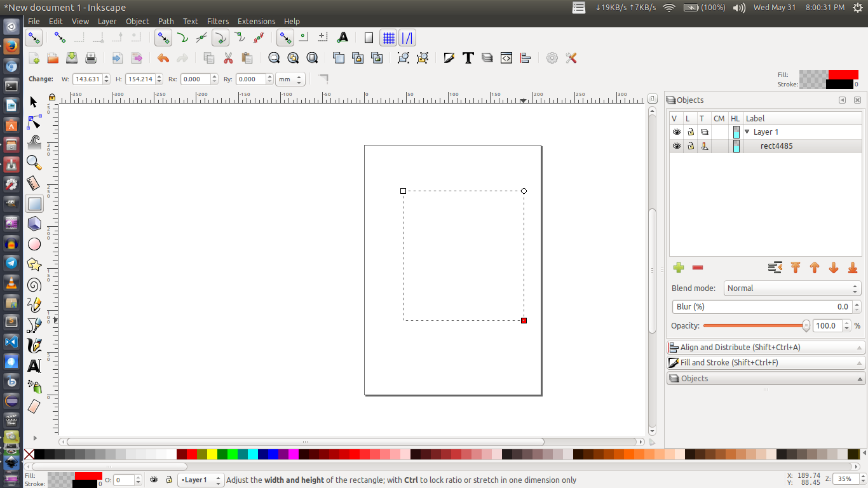Open the Extensions menu

click(x=256, y=21)
